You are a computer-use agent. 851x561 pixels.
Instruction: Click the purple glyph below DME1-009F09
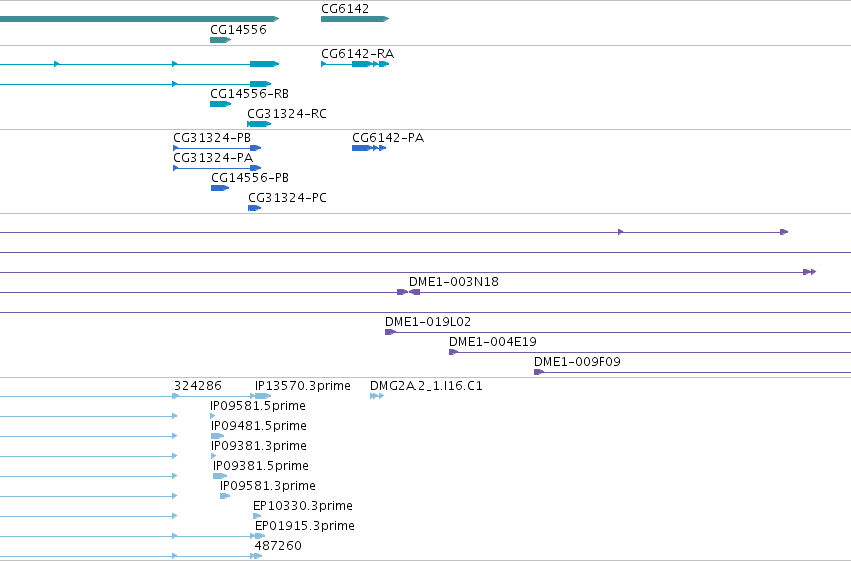coord(539,372)
